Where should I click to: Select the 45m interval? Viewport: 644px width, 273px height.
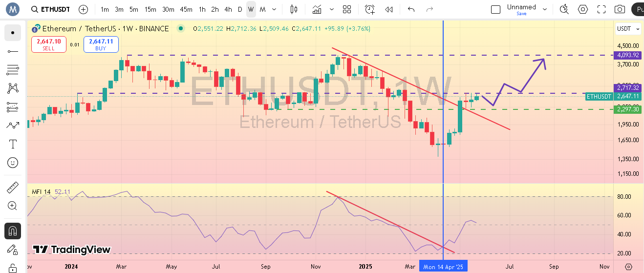[x=186, y=9]
